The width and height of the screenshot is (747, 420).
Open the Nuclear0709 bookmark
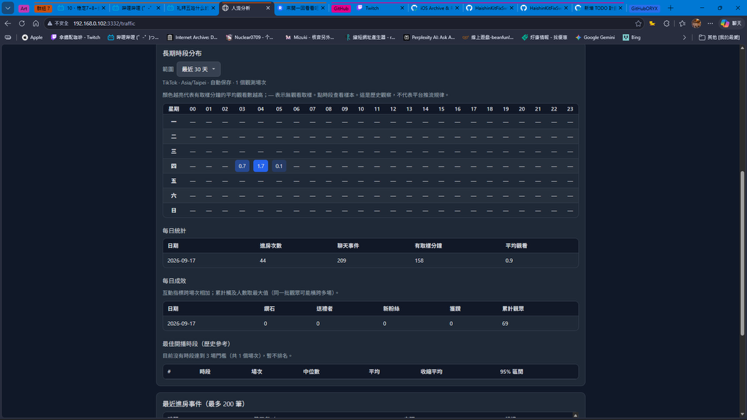coord(250,37)
